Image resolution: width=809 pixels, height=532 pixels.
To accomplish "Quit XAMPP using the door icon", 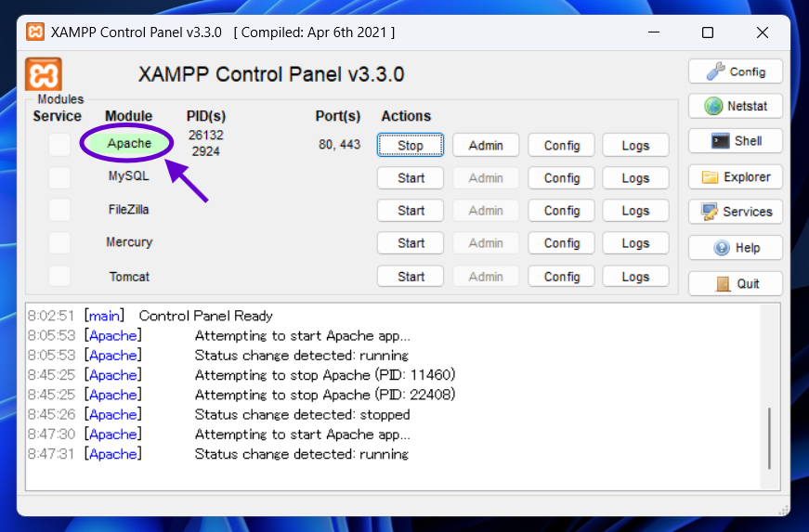I will pyautogui.click(x=735, y=284).
